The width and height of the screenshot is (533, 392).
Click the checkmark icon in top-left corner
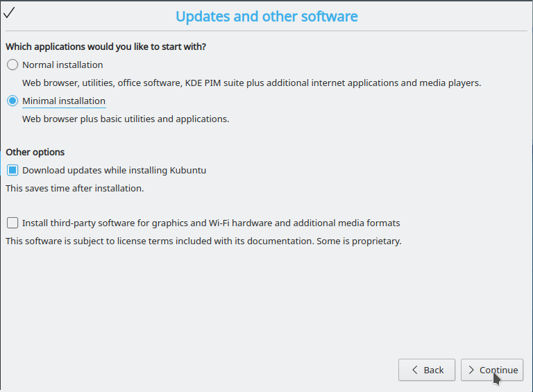click(9, 13)
